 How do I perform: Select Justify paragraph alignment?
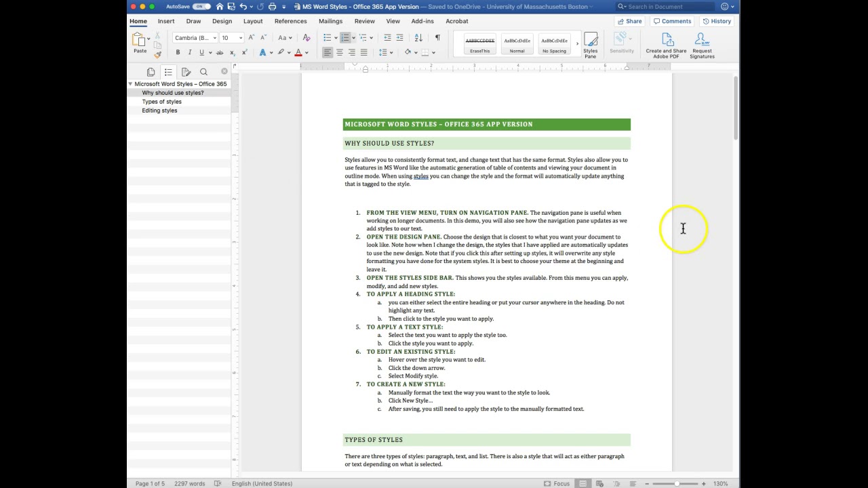point(364,52)
